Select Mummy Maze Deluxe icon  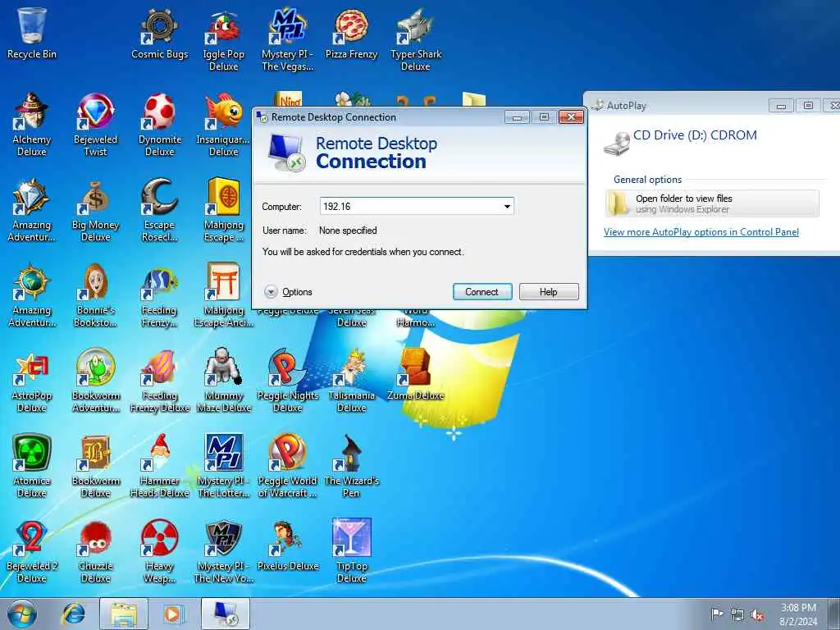(223, 381)
